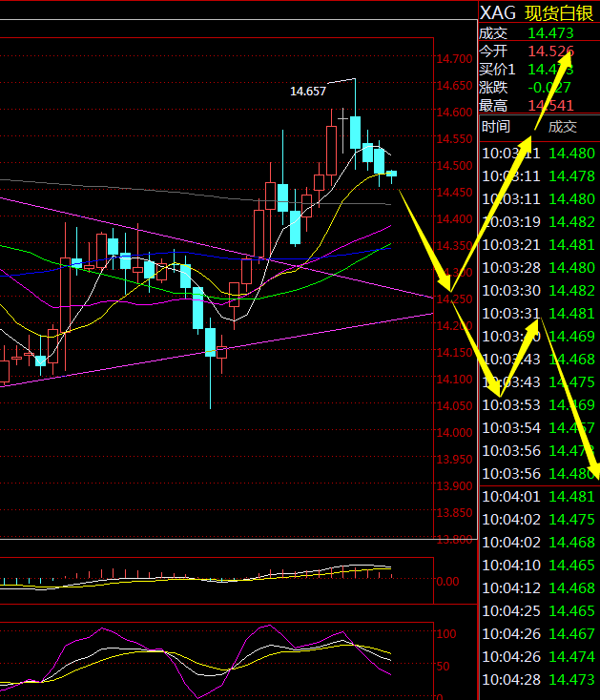
Task: Click tick price 14.474 in trade list
Action: pos(572,657)
